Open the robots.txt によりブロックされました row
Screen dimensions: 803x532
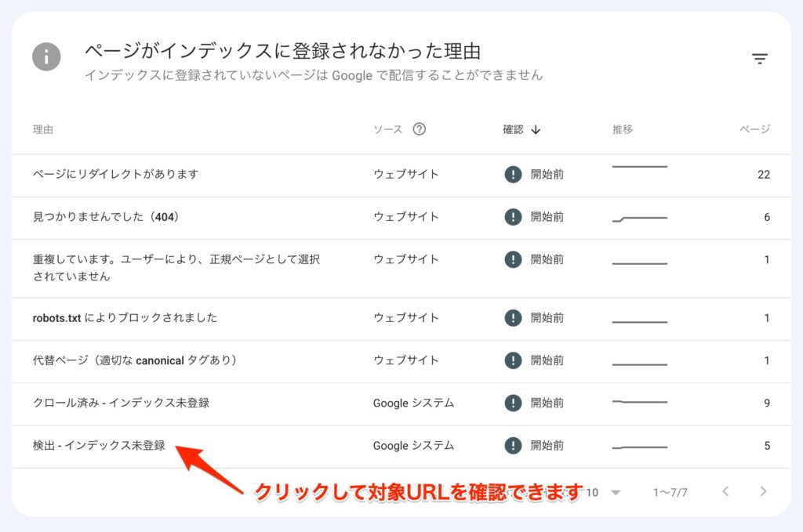point(125,318)
